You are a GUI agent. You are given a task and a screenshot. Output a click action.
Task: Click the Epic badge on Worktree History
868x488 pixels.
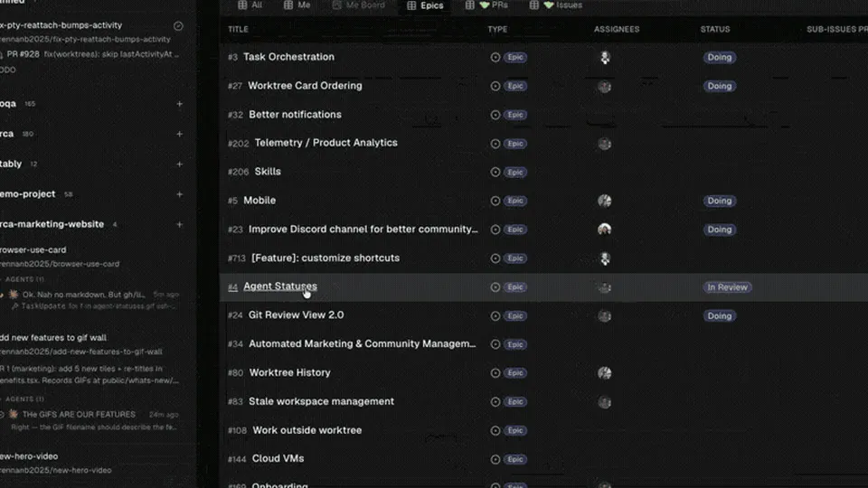(x=514, y=373)
